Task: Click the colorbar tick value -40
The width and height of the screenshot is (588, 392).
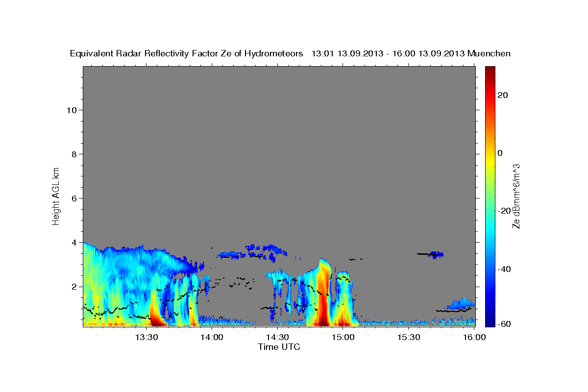Action: 505,269
